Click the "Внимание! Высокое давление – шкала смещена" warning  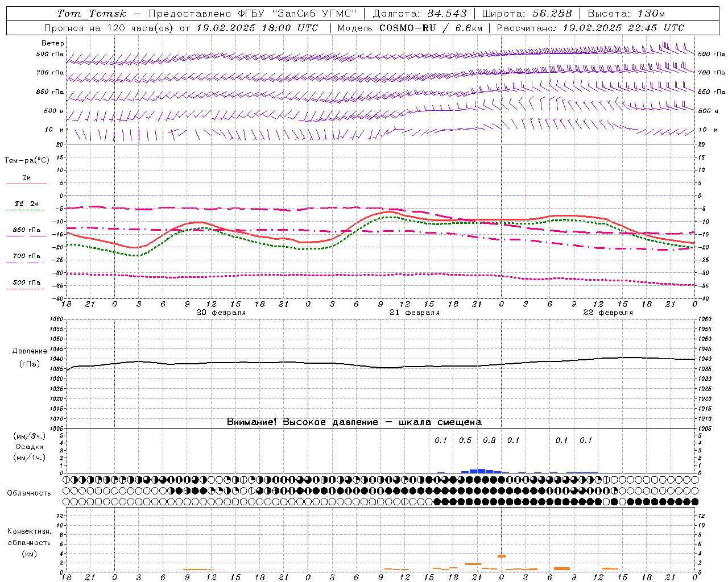(354, 422)
